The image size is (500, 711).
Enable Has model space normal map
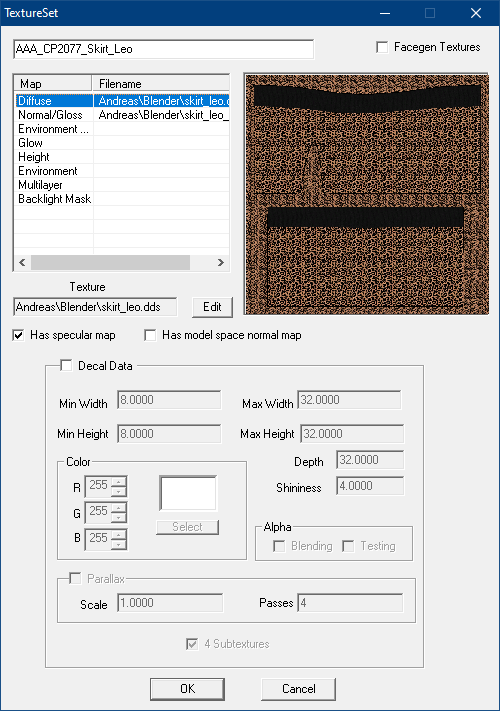tap(150, 336)
